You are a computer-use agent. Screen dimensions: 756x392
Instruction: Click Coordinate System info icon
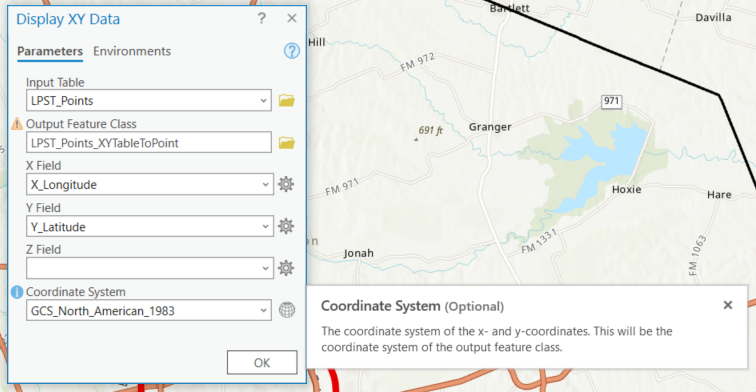[x=17, y=292]
